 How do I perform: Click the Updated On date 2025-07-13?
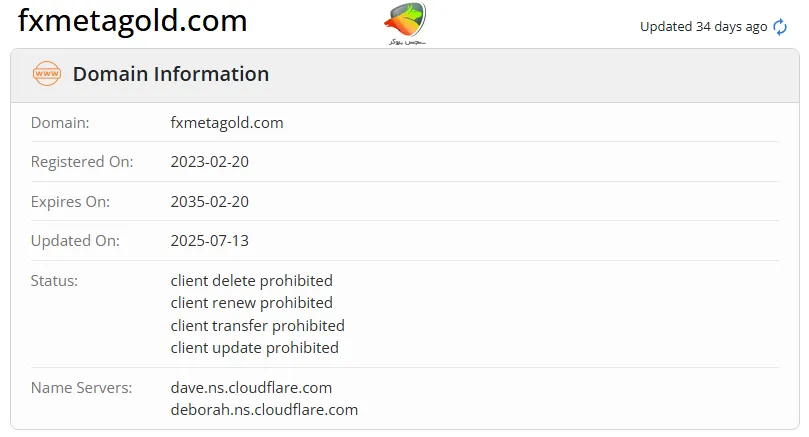click(210, 241)
